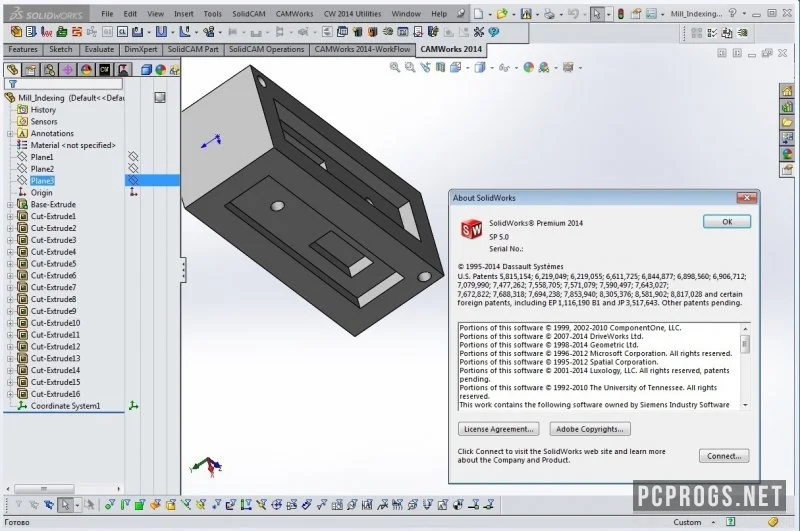The height and width of the screenshot is (531, 800).
Task: Click the SolidWorks Resources home icon
Action: [787, 91]
